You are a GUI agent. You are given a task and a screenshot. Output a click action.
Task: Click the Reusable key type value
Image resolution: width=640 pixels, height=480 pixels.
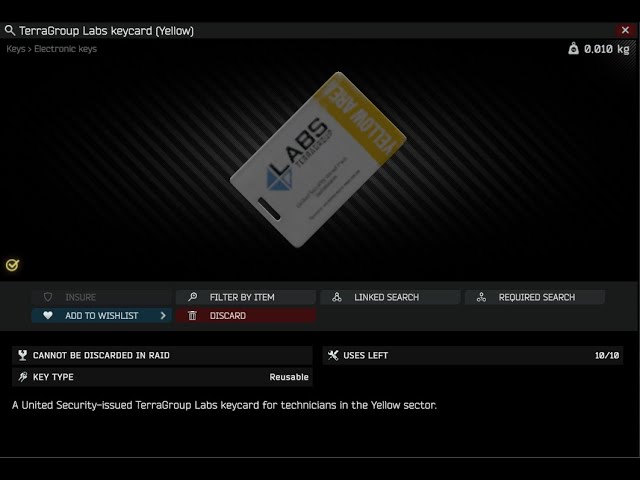coord(289,377)
